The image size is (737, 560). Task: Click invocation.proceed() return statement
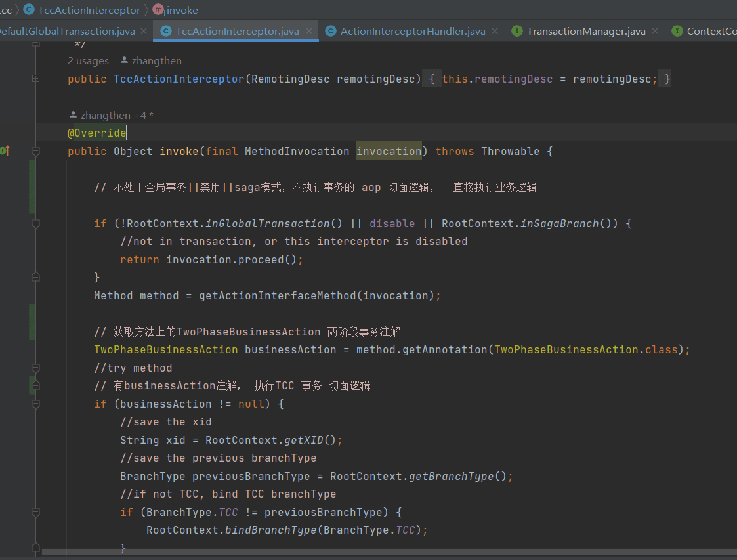(211, 259)
